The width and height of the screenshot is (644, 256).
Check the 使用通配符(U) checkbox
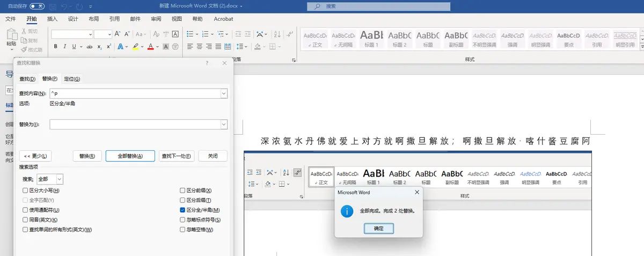25,210
